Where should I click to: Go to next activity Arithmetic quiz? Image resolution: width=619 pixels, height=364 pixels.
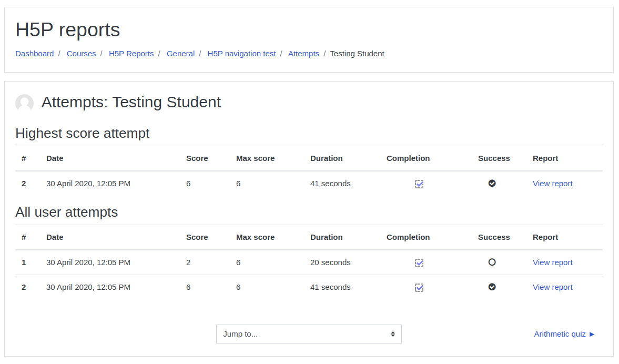[564, 334]
